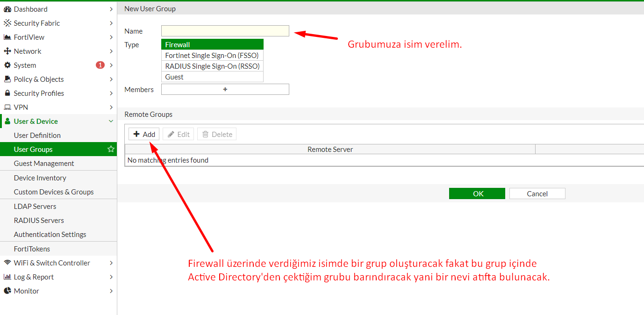Image resolution: width=644 pixels, height=315 pixels.
Task: Click the VPN laptop icon
Action: coord(7,107)
